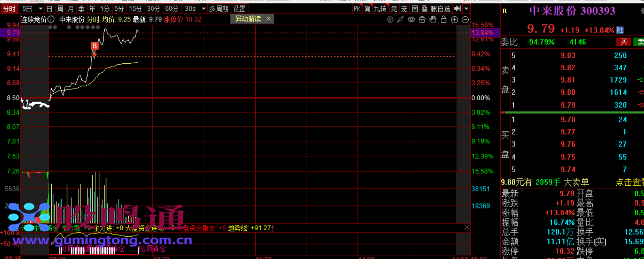Select the drawing pen tool icon
Screen dimensions: 644x259
tap(400, 19)
